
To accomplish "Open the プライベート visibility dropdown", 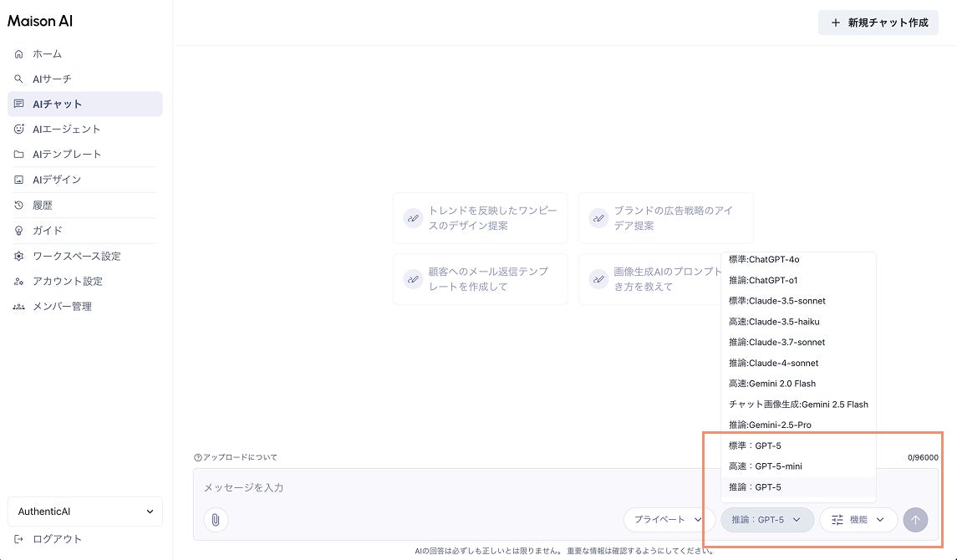I will 669,520.
